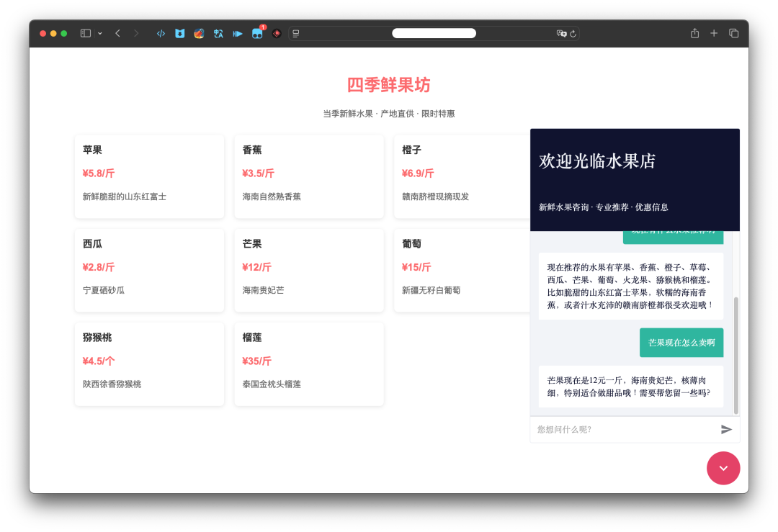
Task: Go back to the previous page
Action: (117, 33)
